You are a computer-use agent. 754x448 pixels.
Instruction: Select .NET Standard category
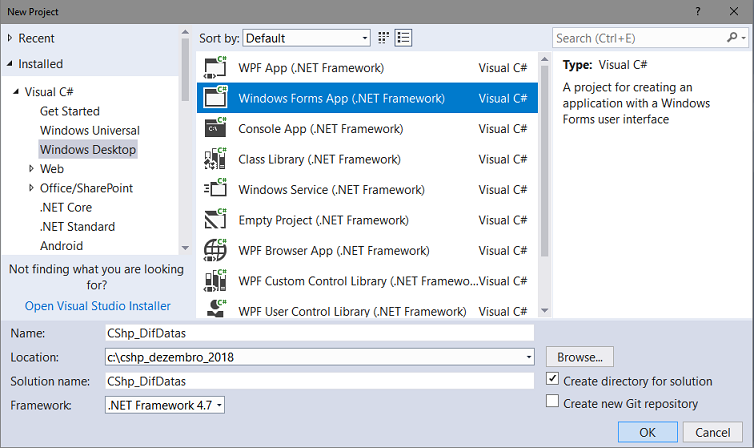pos(77,226)
